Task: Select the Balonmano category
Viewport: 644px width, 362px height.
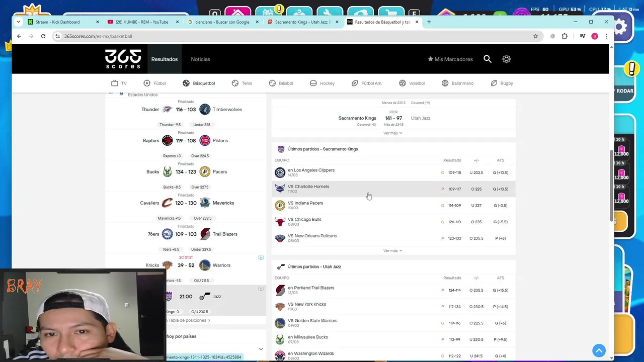Action: [x=457, y=83]
